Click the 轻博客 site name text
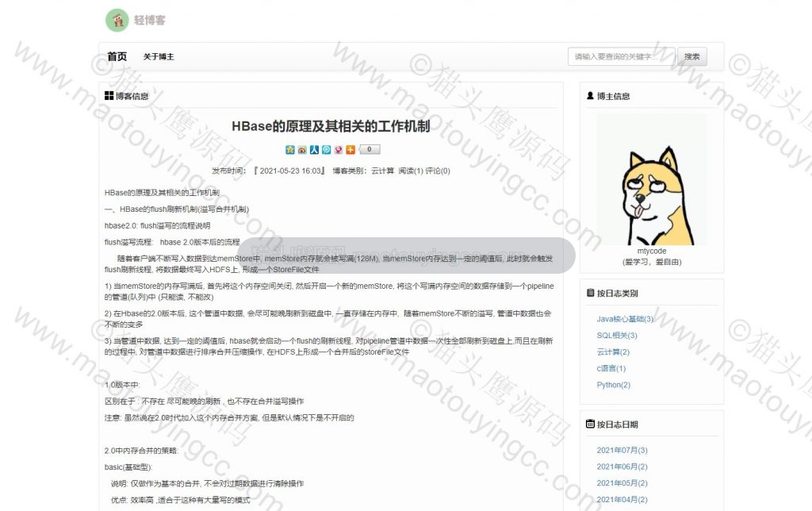This screenshot has width=812, height=511. 150,20
